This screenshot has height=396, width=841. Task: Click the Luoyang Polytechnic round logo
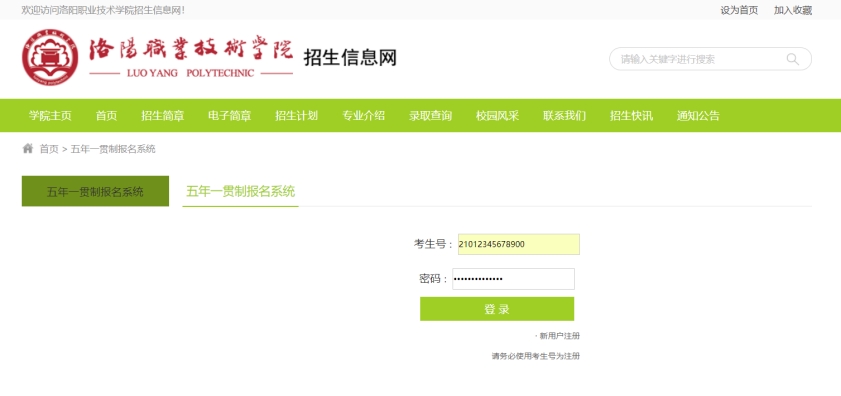[50, 57]
